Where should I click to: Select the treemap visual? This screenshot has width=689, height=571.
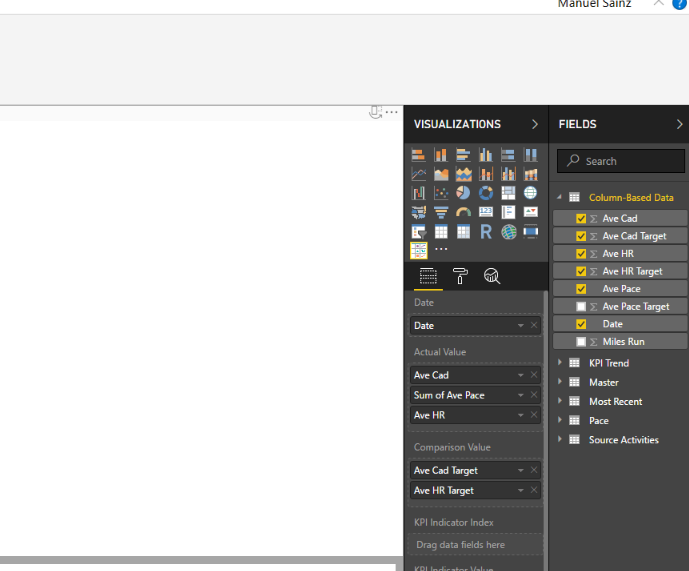tap(508, 193)
